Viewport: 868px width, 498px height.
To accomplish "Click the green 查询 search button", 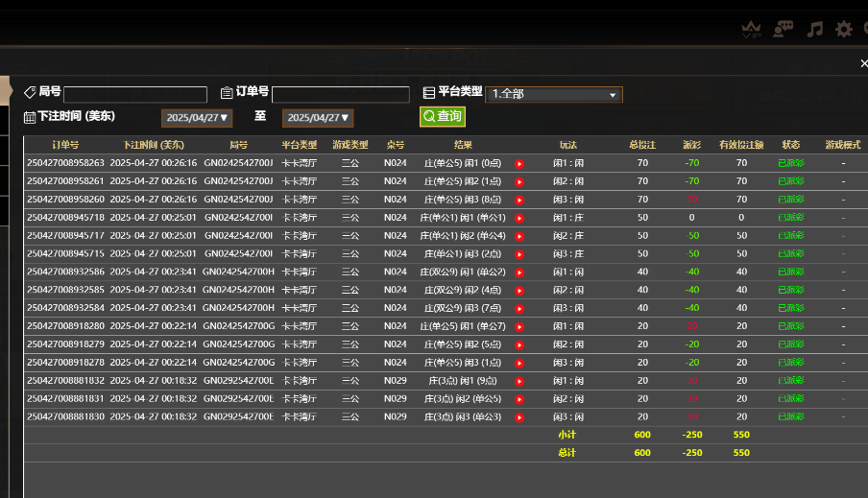I will pyautogui.click(x=442, y=116).
